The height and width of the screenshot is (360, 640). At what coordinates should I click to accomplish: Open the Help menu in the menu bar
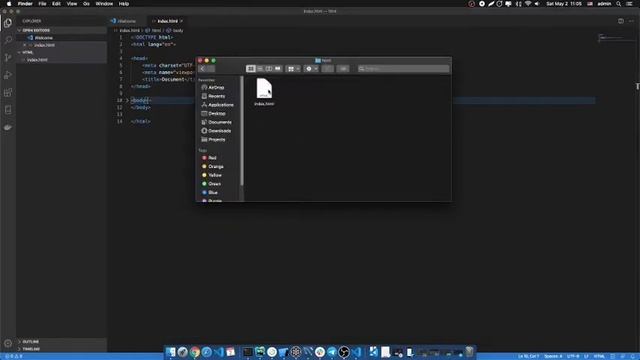pos(124,4)
